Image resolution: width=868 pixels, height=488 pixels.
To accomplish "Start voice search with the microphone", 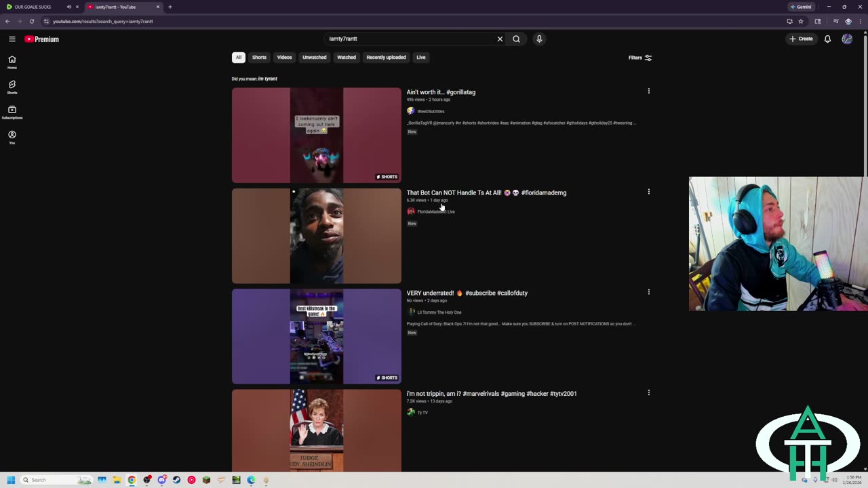I will click(539, 39).
